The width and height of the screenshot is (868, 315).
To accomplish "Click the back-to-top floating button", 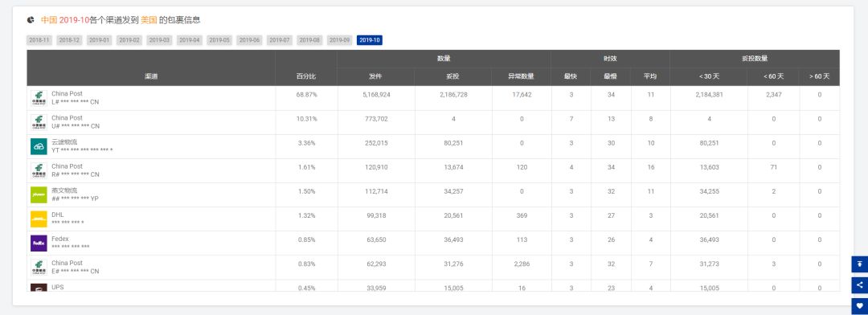I will click(860, 264).
